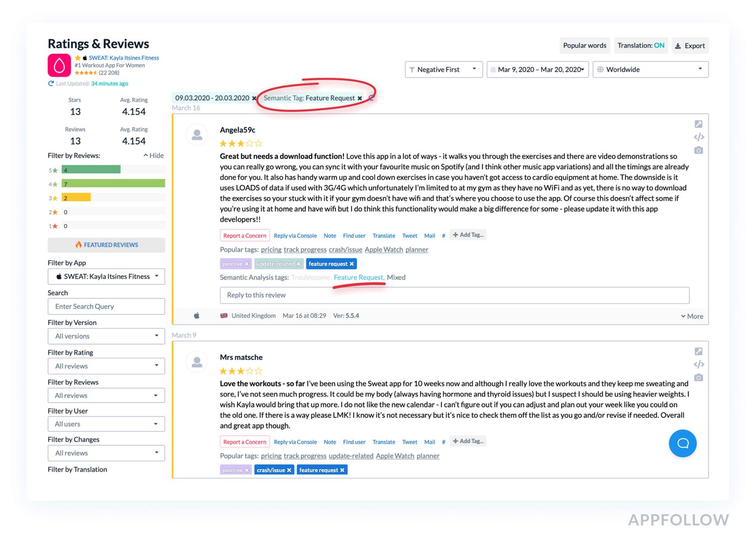The height and width of the screenshot is (539, 756).
Task: Add Note to Angela59c review
Action: 330,236
